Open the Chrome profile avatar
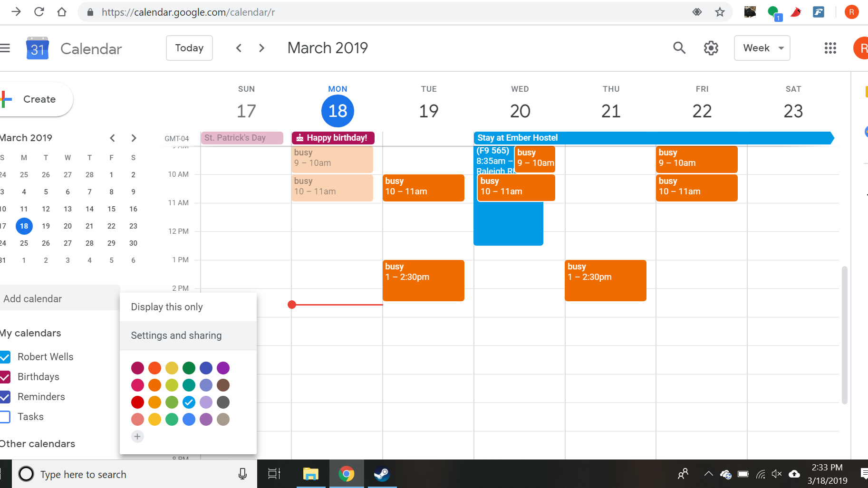Screen dimensions: 868x488 tap(851, 12)
